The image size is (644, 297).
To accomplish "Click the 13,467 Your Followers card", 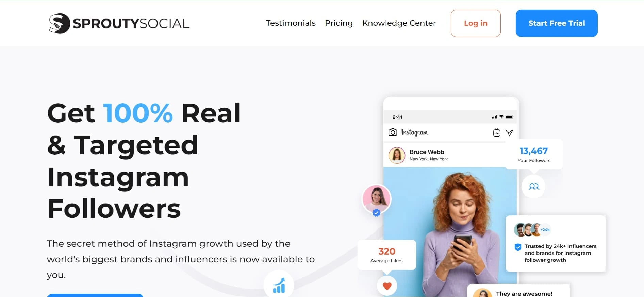I will [x=534, y=154].
